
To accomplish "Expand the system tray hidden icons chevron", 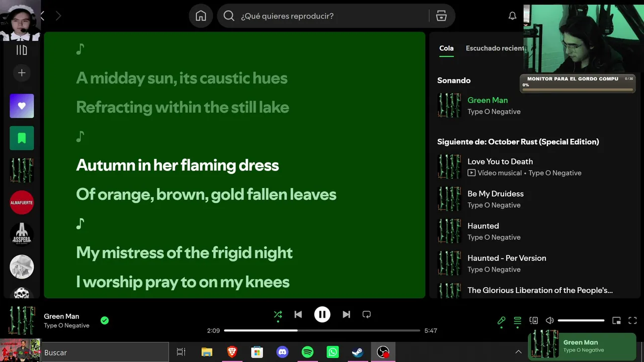I will (518, 352).
